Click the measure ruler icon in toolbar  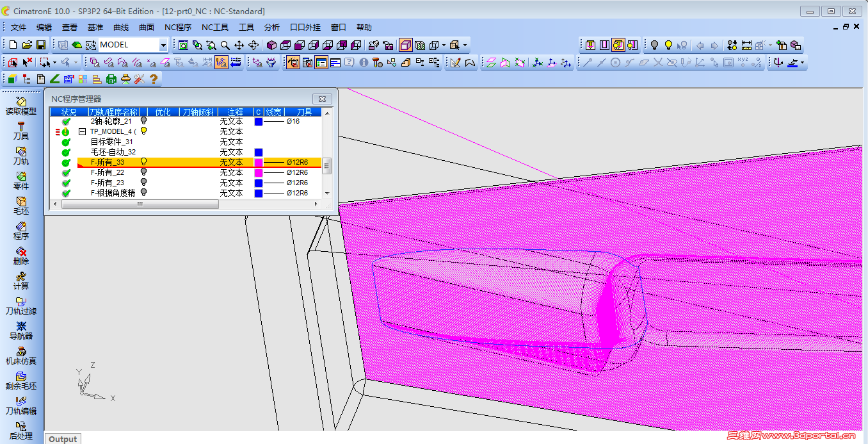tap(746, 45)
